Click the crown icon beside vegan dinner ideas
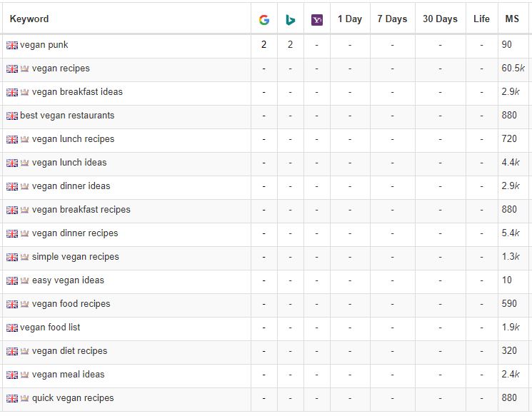Screen dimensions: 532x416 [24, 186]
